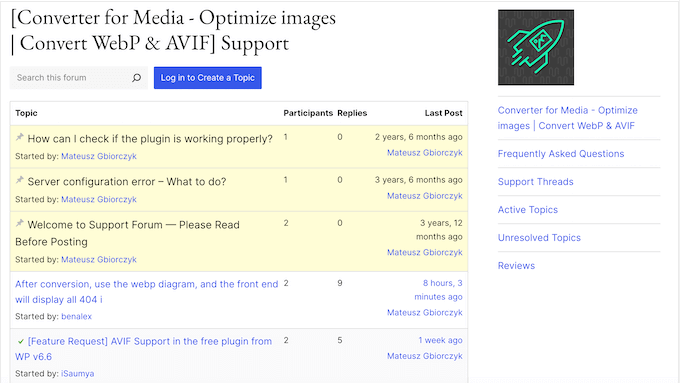
Task: Click '2 years, 6 months ago' last post time
Action: pos(418,137)
